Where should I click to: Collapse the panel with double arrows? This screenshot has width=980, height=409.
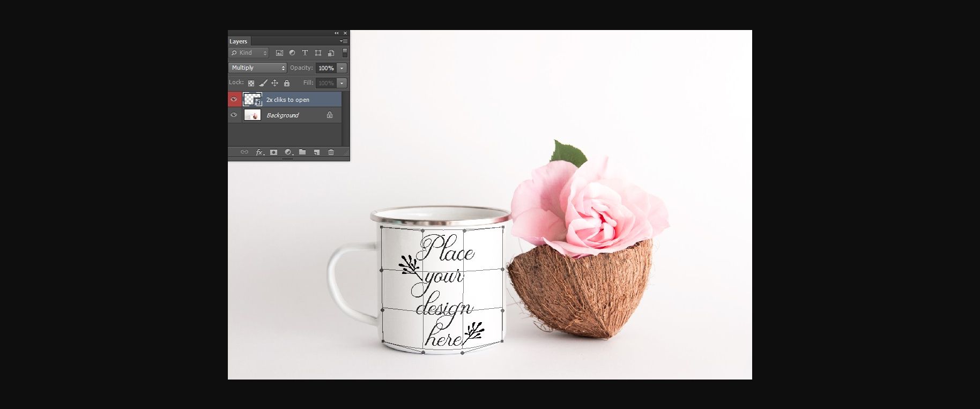pos(337,33)
